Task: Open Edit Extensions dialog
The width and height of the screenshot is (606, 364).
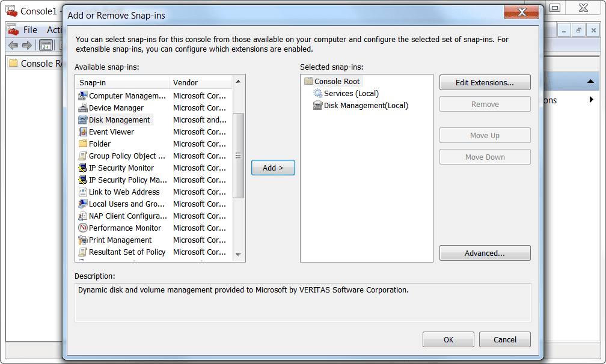Action: click(x=485, y=82)
